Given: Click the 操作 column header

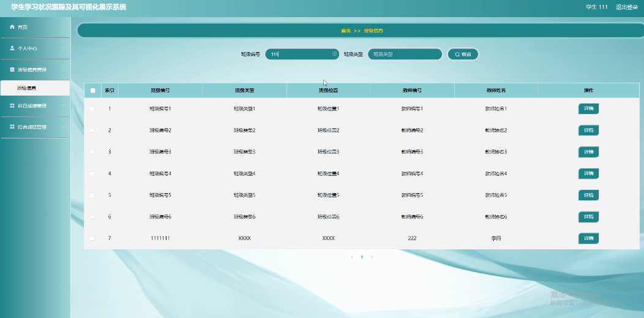Looking at the screenshot, I should [x=588, y=91].
